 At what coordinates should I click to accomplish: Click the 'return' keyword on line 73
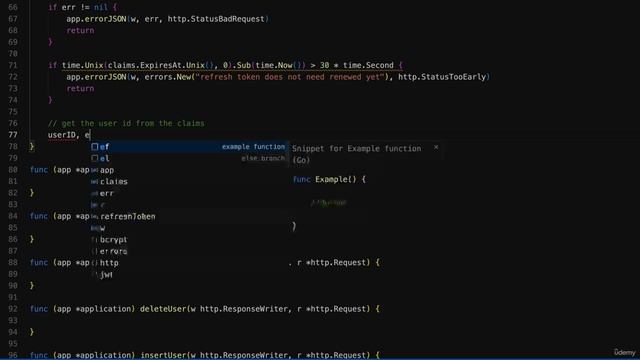80,88
